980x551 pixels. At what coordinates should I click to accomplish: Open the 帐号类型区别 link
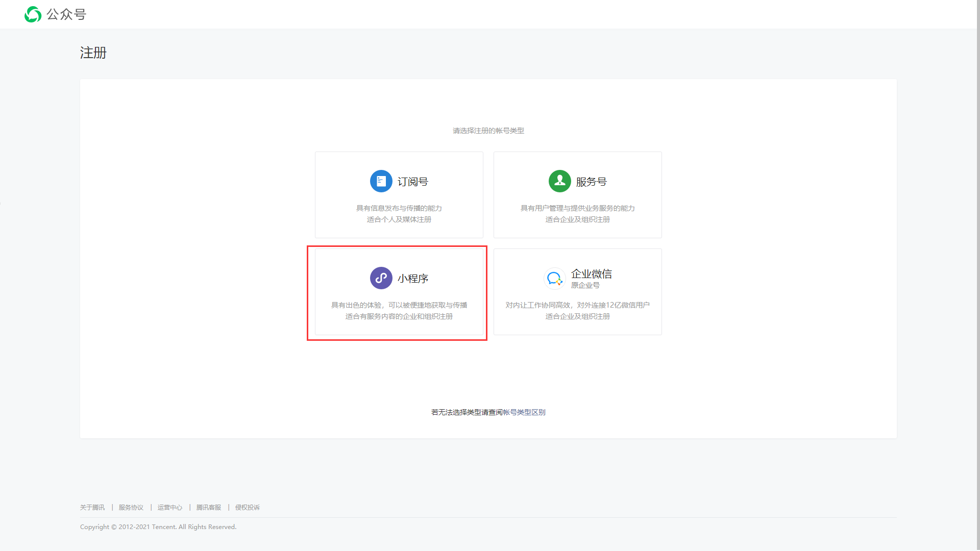524,412
